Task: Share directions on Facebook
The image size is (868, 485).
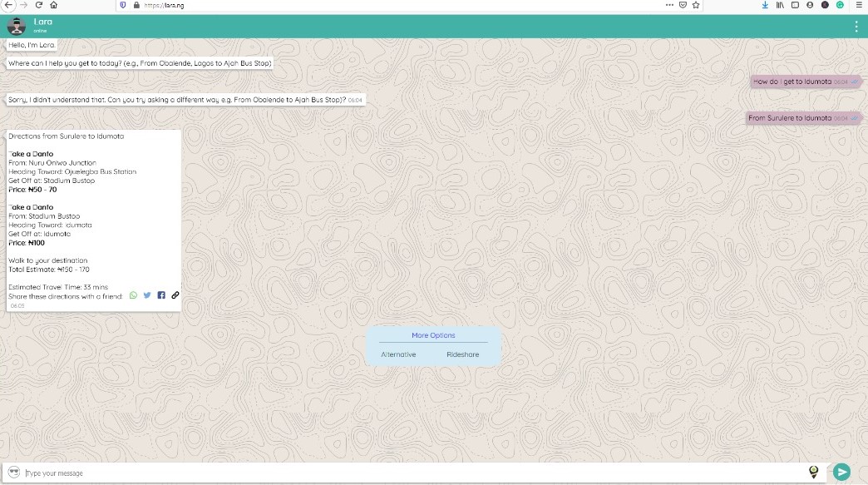Action: pyautogui.click(x=161, y=295)
